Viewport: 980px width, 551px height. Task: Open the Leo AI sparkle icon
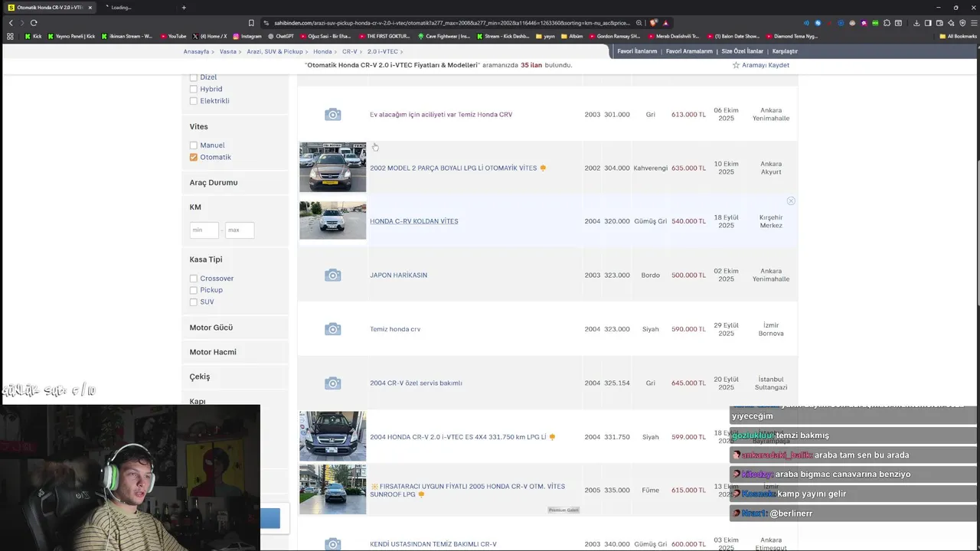coord(951,23)
